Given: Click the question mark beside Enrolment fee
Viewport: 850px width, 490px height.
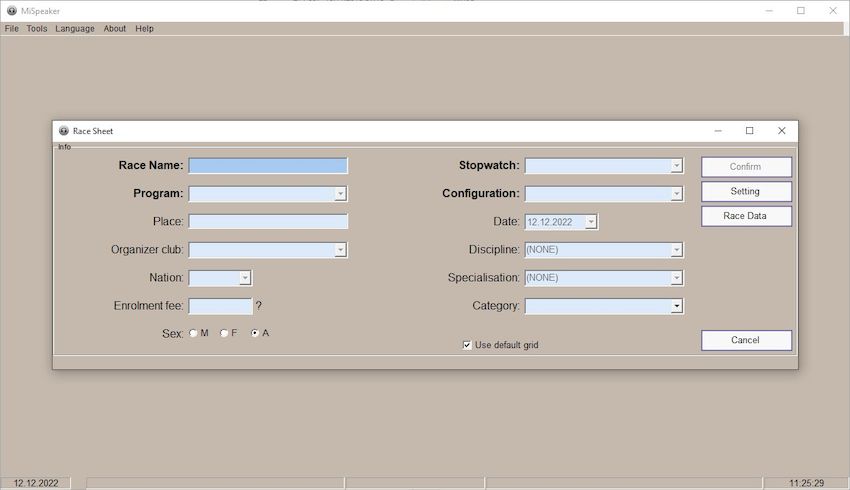Looking at the screenshot, I should (259, 306).
